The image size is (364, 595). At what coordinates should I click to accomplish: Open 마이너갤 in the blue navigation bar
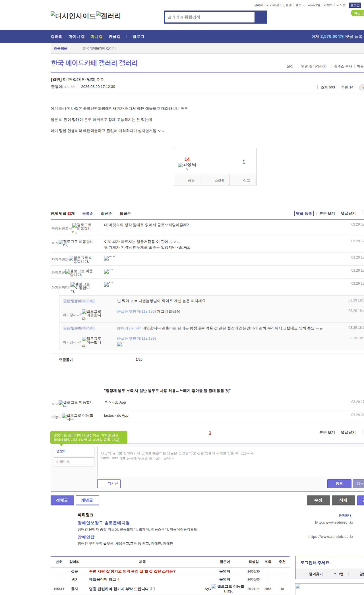pyautogui.click(x=76, y=37)
